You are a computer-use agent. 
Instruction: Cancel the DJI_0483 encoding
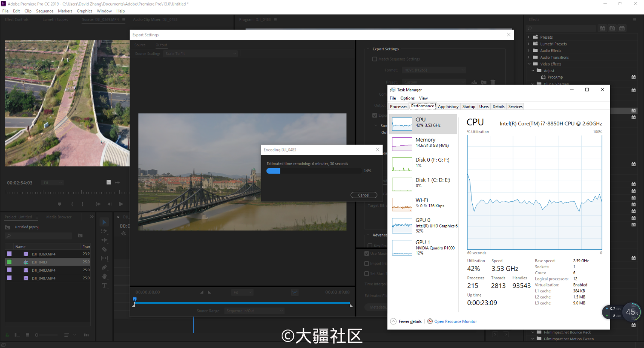pos(364,195)
